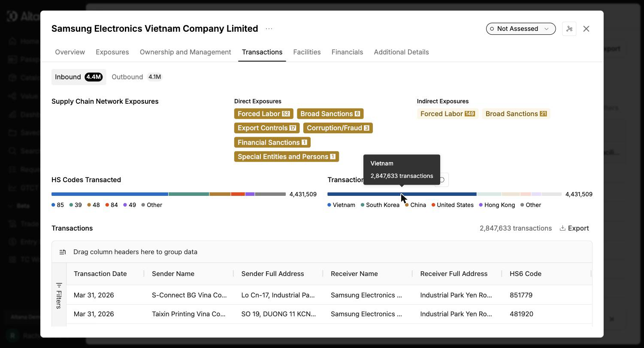
Task: Toggle the South Korea legend item
Action: [x=380, y=205]
